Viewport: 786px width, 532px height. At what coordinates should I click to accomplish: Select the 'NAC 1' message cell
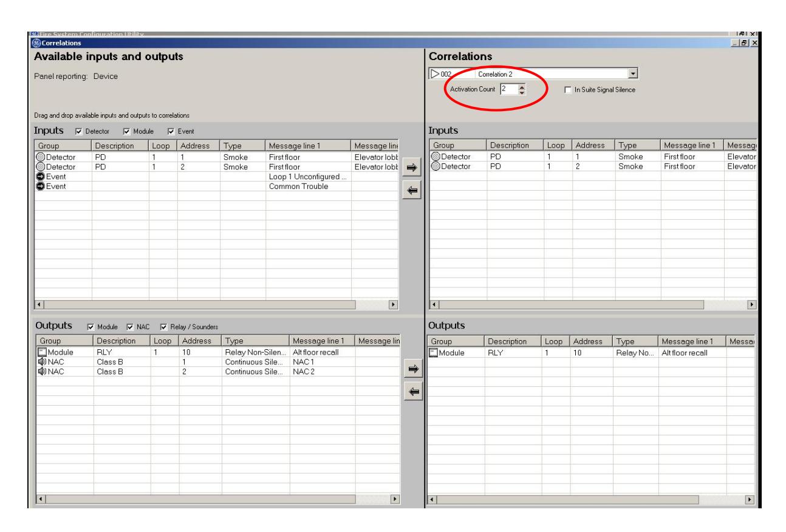[x=302, y=363]
